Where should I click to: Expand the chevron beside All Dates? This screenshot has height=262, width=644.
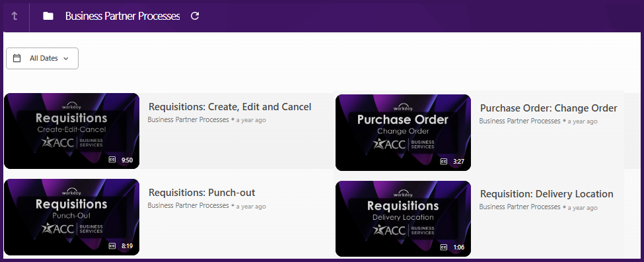[x=65, y=59]
